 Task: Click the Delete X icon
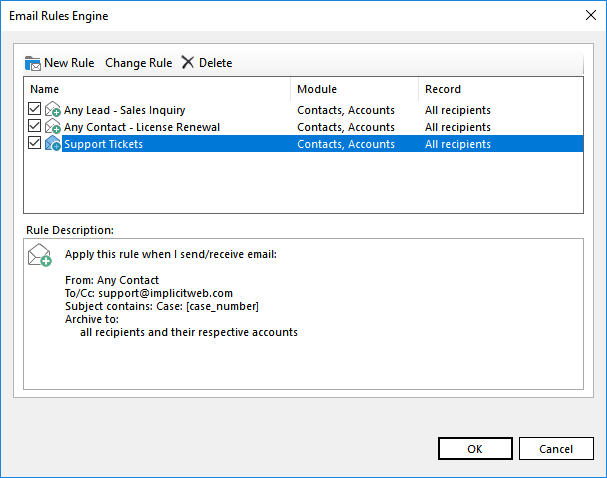coord(188,63)
